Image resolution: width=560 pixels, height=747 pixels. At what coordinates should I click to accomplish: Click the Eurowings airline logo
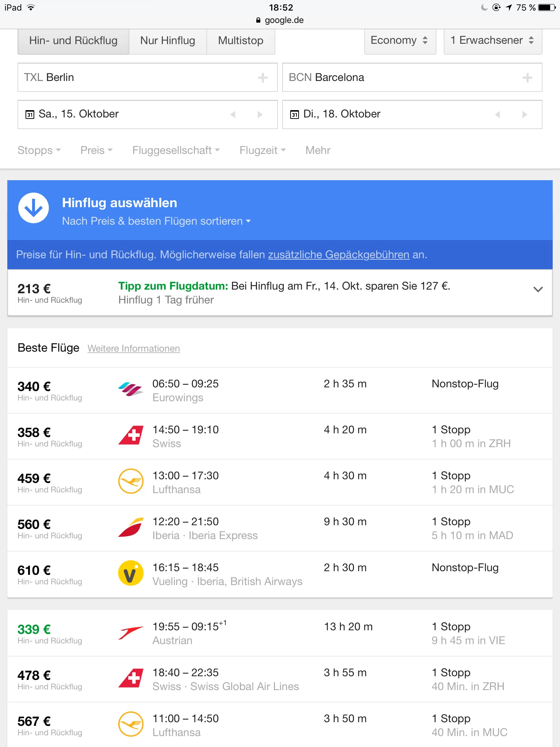pos(131,390)
